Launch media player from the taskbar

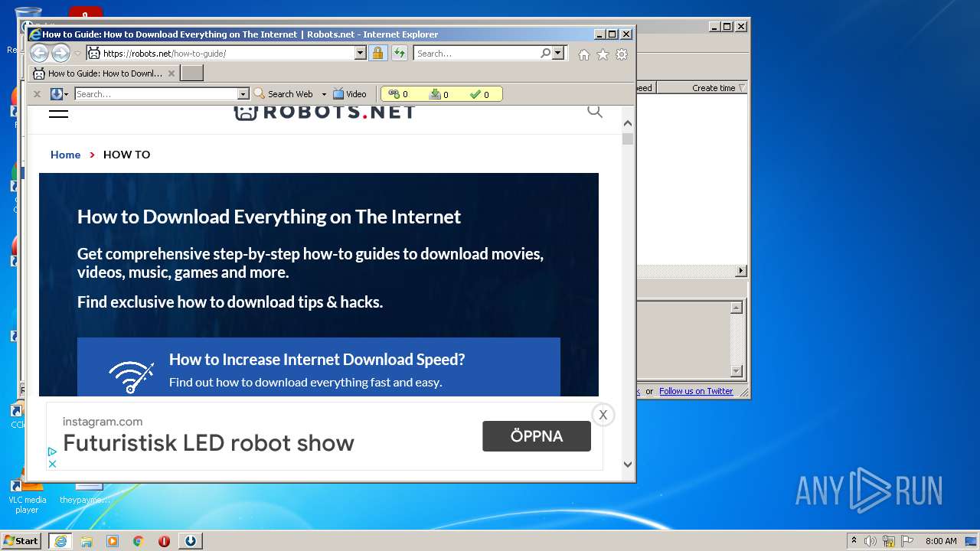pyautogui.click(x=113, y=541)
